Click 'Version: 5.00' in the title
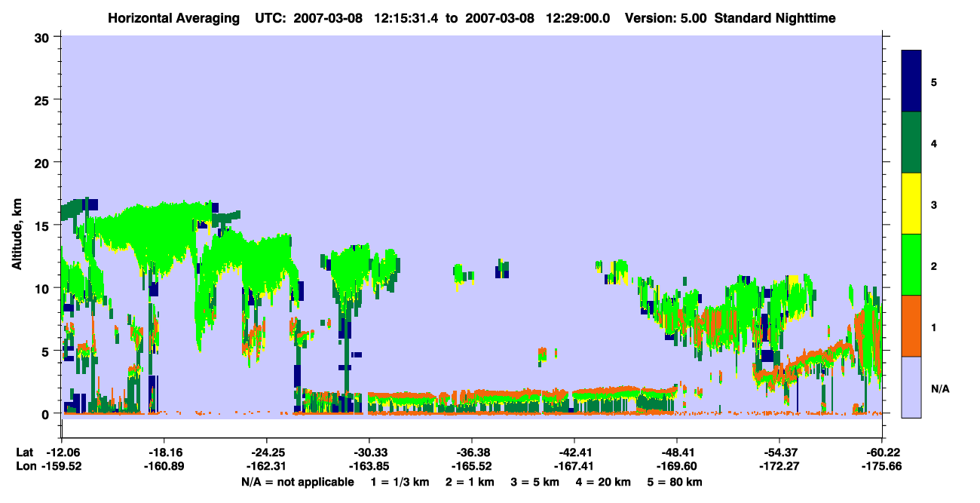 pos(666,18)
